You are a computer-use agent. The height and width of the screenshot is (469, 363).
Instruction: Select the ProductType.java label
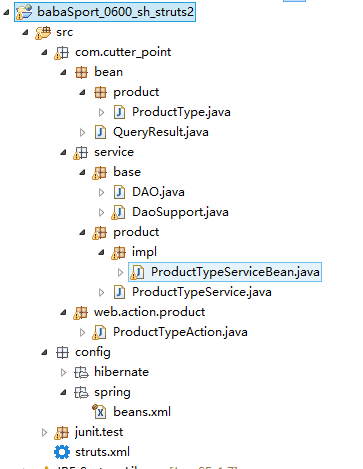[x=181, y=112]
